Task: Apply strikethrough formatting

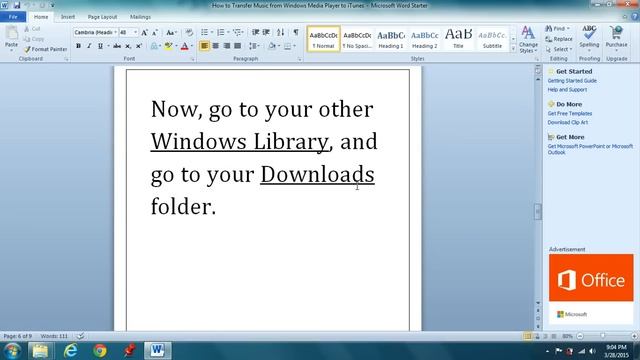Action: click(117, 46)
